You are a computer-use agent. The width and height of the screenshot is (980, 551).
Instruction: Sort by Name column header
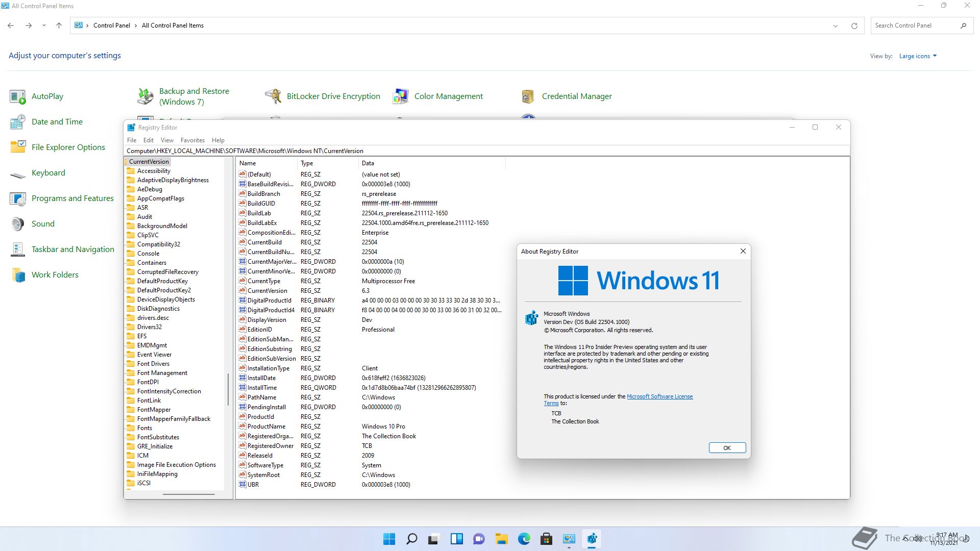(266, 163)
